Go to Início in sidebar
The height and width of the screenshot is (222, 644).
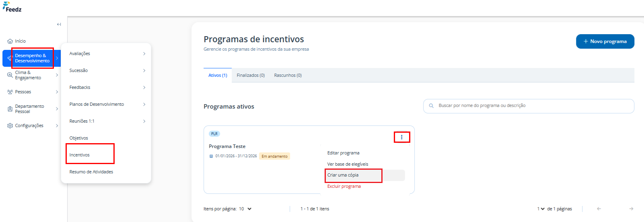pos(20,41)
